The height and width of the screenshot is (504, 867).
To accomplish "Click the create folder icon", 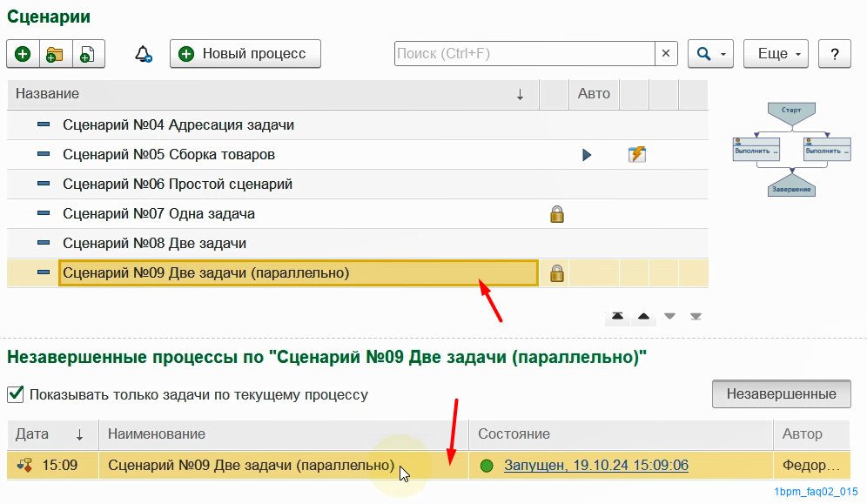I will 55,54.
